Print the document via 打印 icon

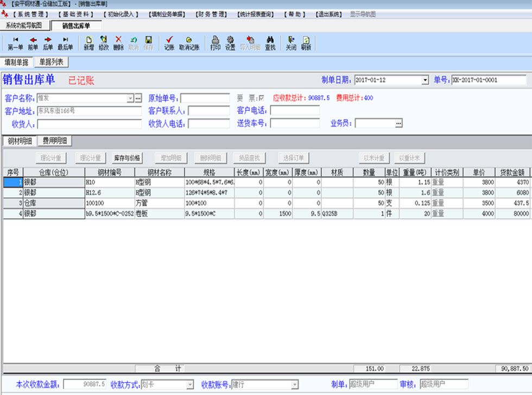pos(215,44)
